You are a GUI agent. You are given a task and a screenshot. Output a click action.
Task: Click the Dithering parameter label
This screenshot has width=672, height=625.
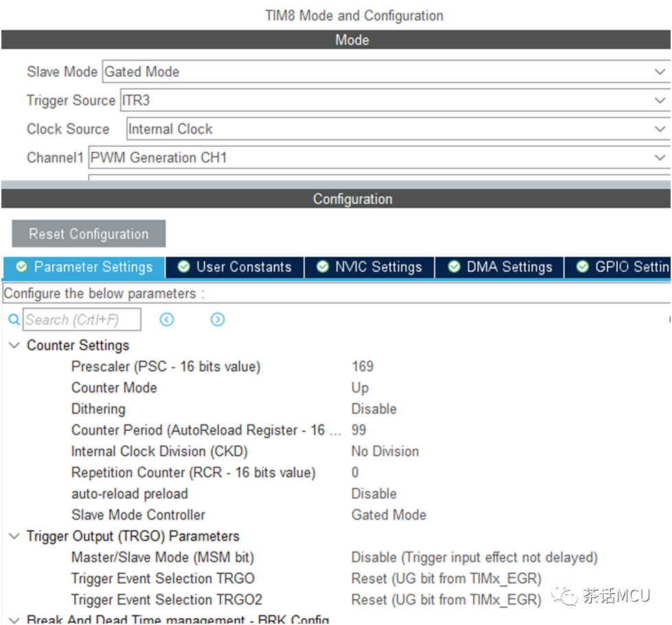[98, 409]
